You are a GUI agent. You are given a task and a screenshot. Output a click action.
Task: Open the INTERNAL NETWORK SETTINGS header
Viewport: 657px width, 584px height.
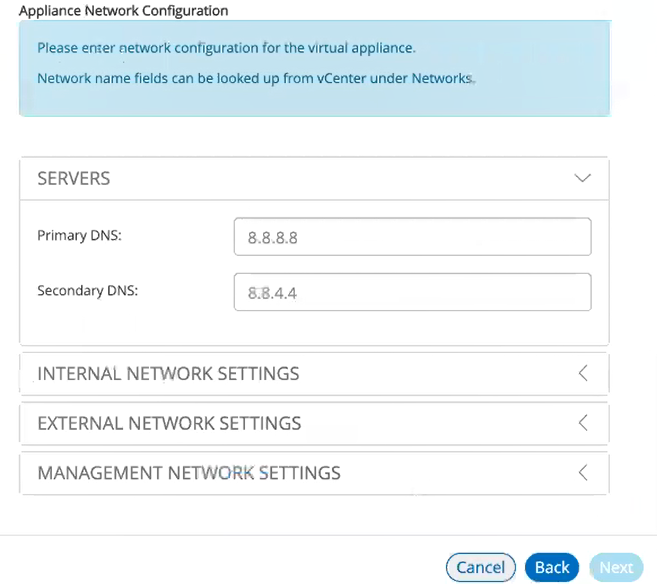(x=314, y=373)
